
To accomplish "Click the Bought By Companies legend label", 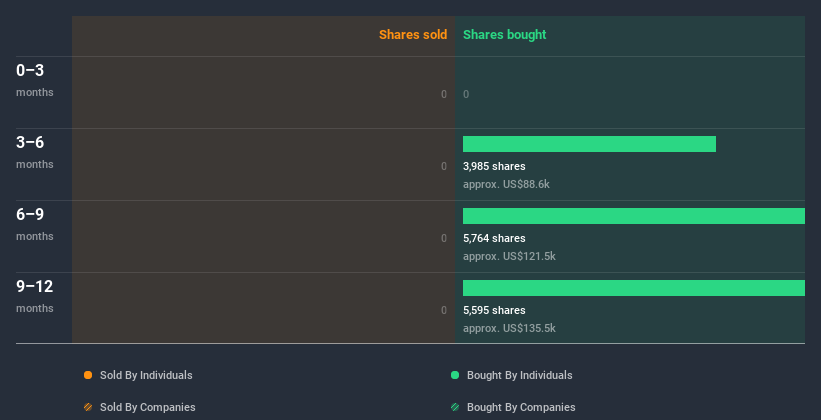I will [x=521, y=407].
